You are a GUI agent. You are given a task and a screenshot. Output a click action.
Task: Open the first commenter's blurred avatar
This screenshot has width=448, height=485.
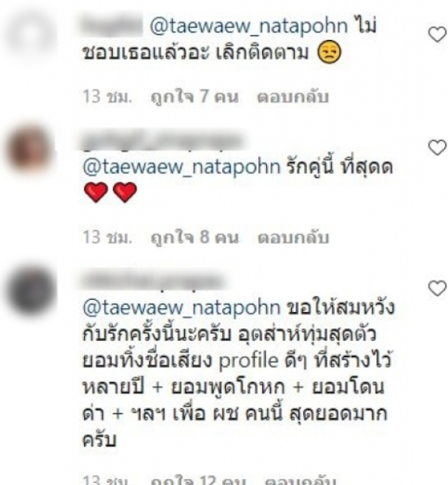(x=32, y=35)
